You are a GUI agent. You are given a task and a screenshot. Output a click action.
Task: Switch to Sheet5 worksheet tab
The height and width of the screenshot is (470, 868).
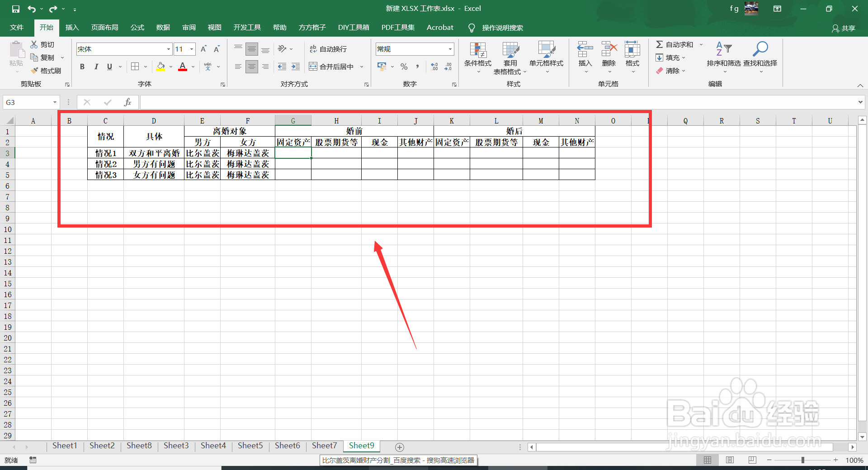tap(250, 446)
